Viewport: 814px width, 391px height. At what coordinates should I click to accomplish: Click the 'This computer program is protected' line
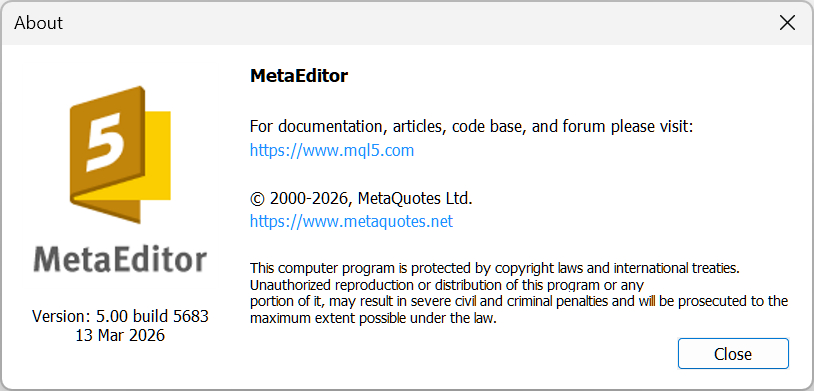[x=494, y=268]
